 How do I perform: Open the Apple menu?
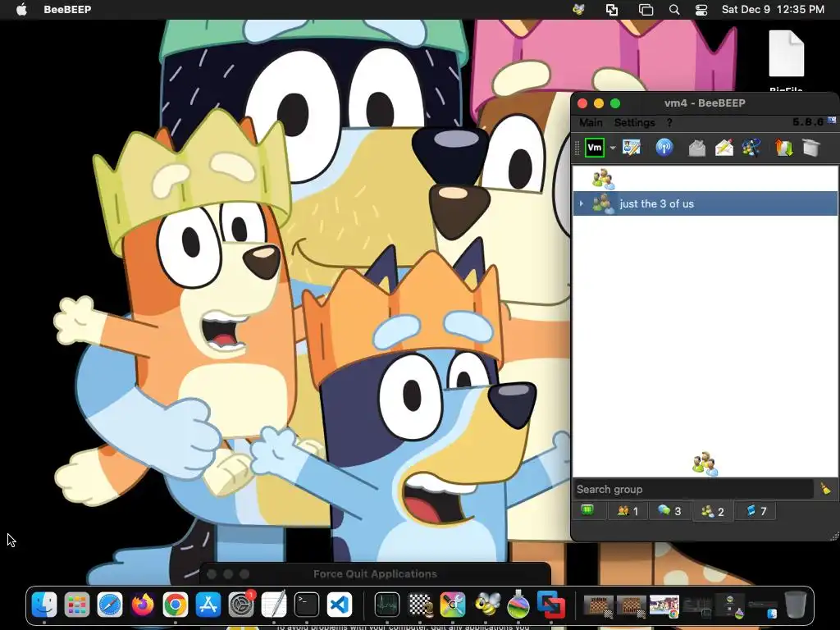click(21, 10)
